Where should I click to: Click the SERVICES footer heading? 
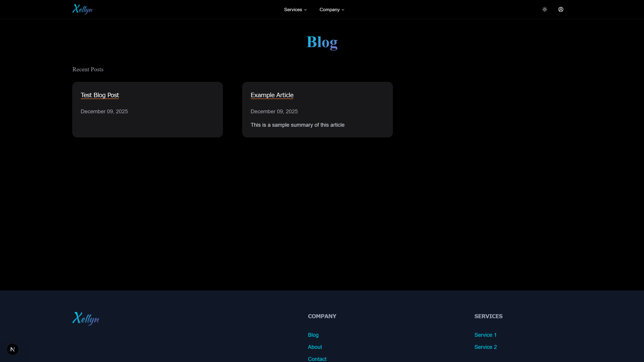pos(488,316)
